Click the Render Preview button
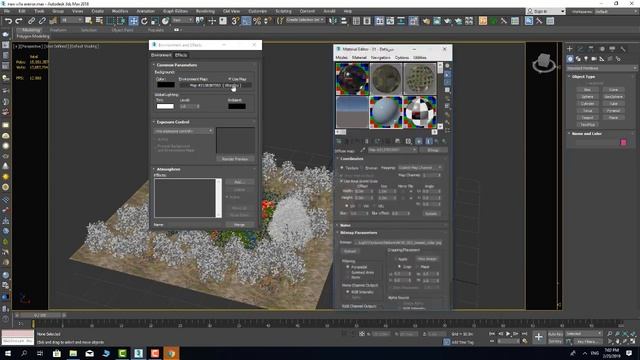 (235, 159)
